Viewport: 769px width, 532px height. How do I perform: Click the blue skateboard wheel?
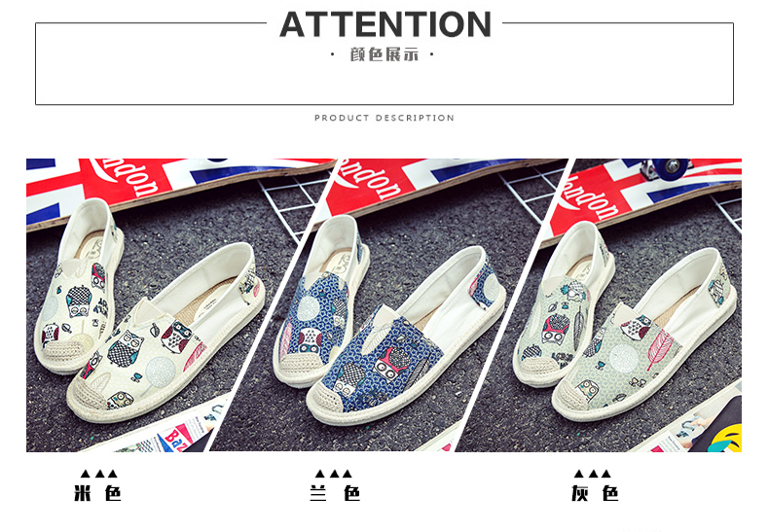pyautogui.click(x=670, y=168)
